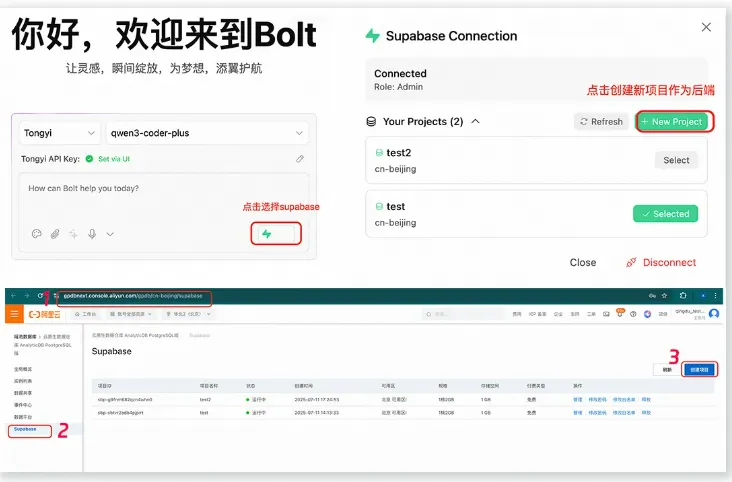Viewport: 732px width, 482px height.
Task: Go forward with the browser forward arrow
Action: (x=27, y=296)
